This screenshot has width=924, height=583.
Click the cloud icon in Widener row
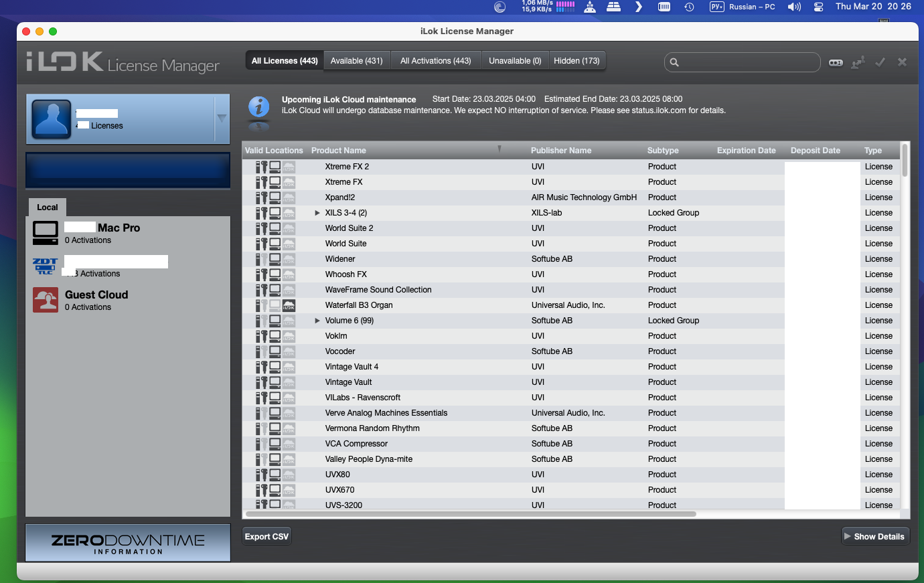coord(289,259)
